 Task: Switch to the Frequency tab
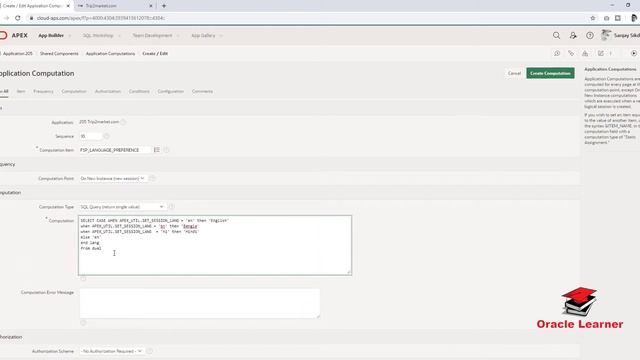(x=43, y=91)
